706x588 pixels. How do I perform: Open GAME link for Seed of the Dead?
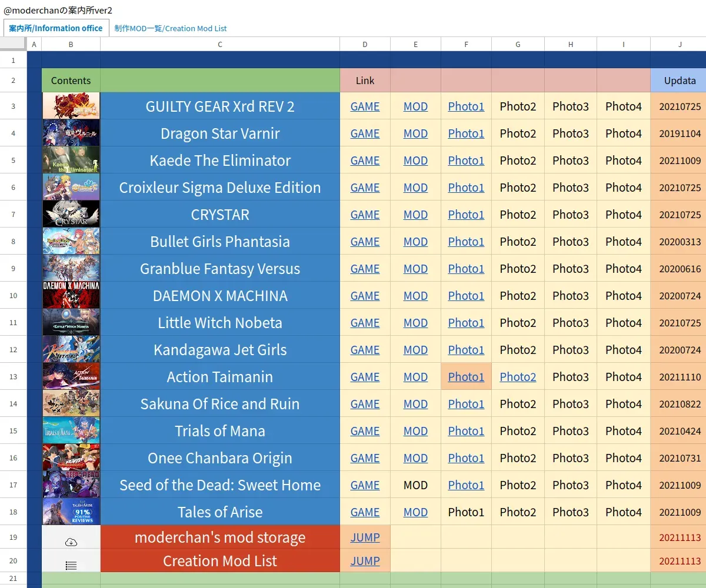click(365, 485)
